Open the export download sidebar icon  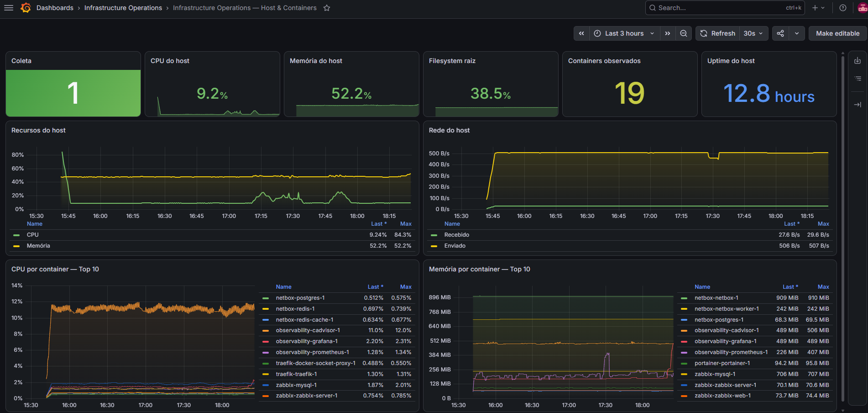pyautogui.click(x=858, y=61)
